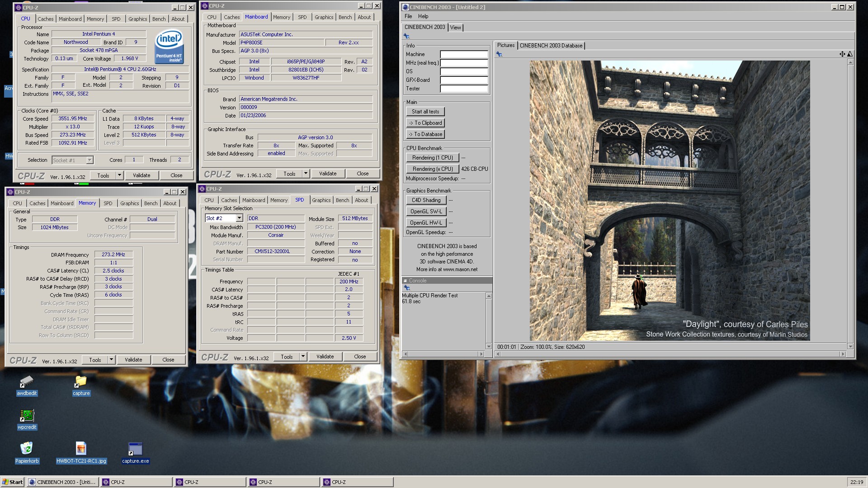
Task: Click the OS input field
Action: (x=464, y=71)
